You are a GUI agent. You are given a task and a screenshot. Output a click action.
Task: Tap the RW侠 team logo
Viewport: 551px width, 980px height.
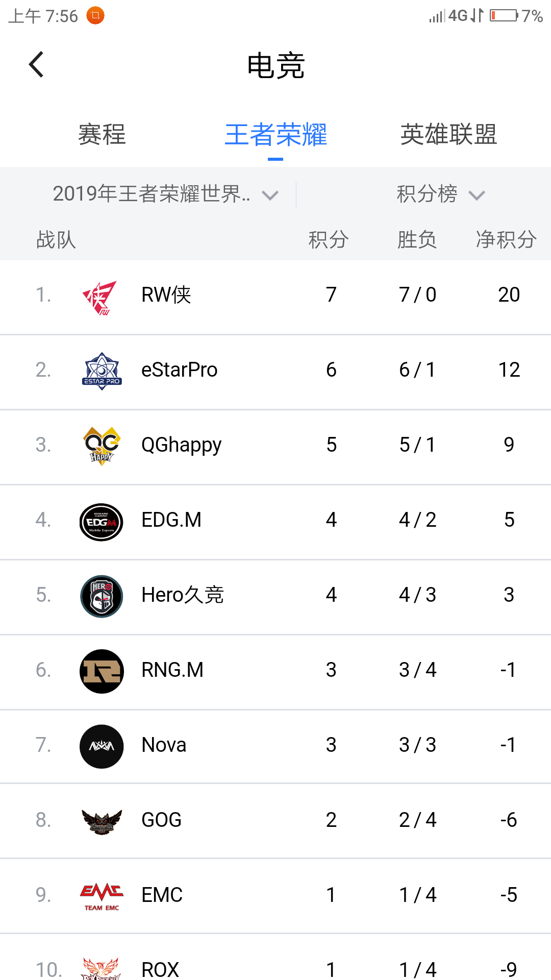coord(101,297)
